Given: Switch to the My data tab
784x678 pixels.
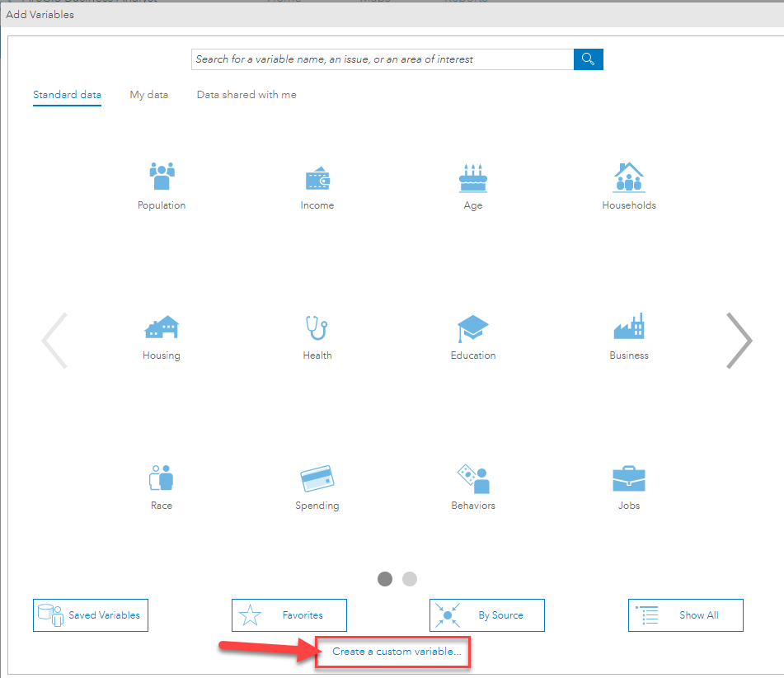Looking at the screenshot, I should (148, 94).
